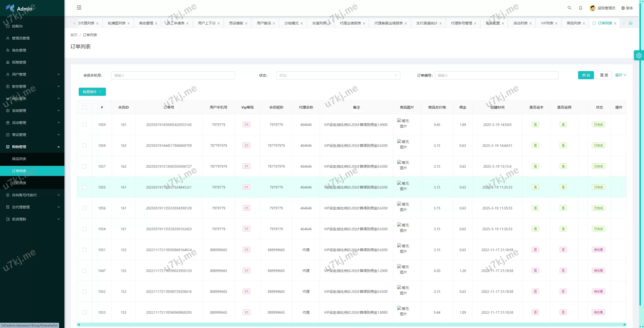Viewport: 644px width, 328px height.
Task: Switch to the VIP列表 tab
Action: (547, 23)
